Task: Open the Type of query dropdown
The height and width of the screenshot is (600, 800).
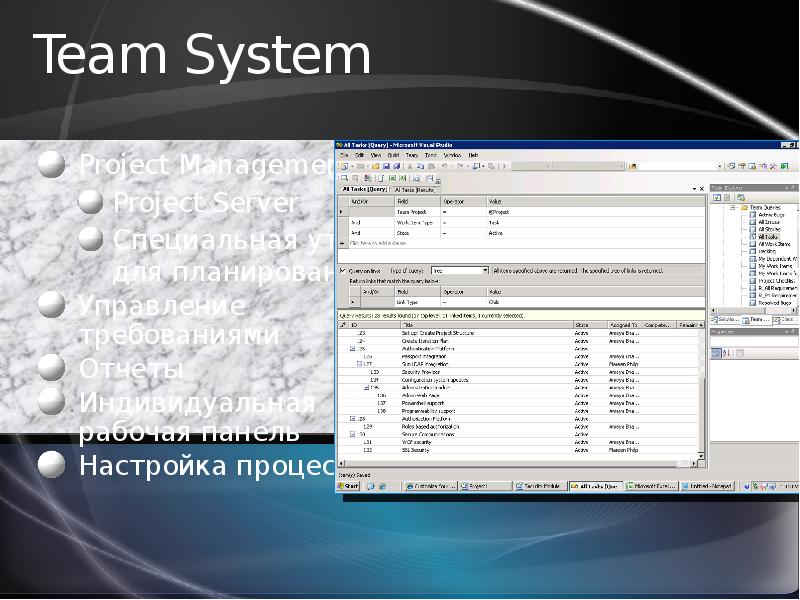Action: 485,270
